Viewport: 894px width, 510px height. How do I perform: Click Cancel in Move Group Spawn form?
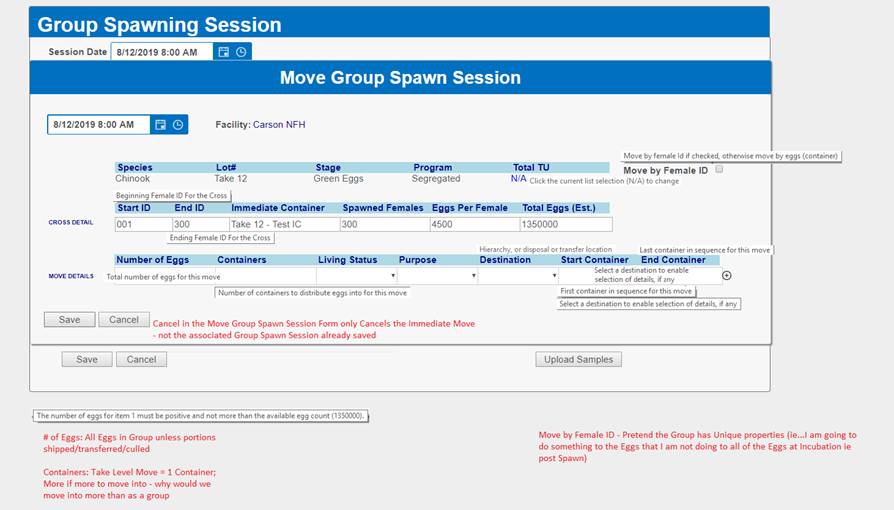point(124,320)
